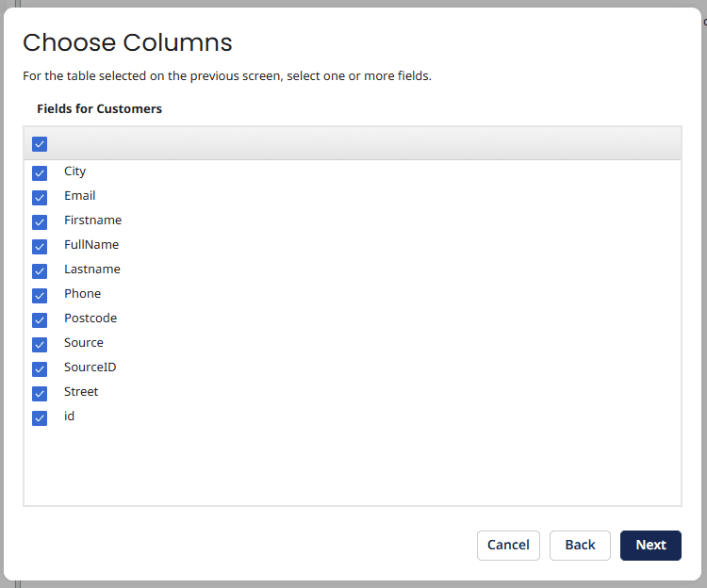Disable the Phone column checkbox
The width and height of the screenshot is (707, 588).
click(40, 296)
